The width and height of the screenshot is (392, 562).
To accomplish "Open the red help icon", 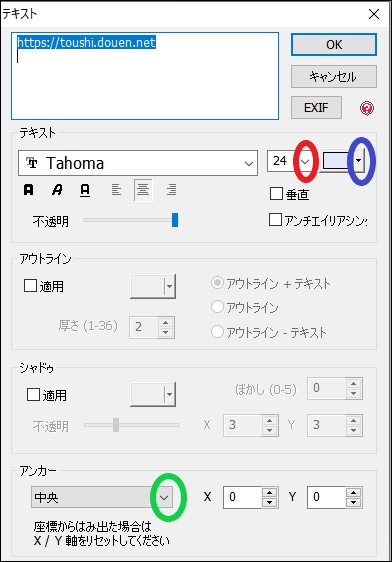I will (367, 108).
